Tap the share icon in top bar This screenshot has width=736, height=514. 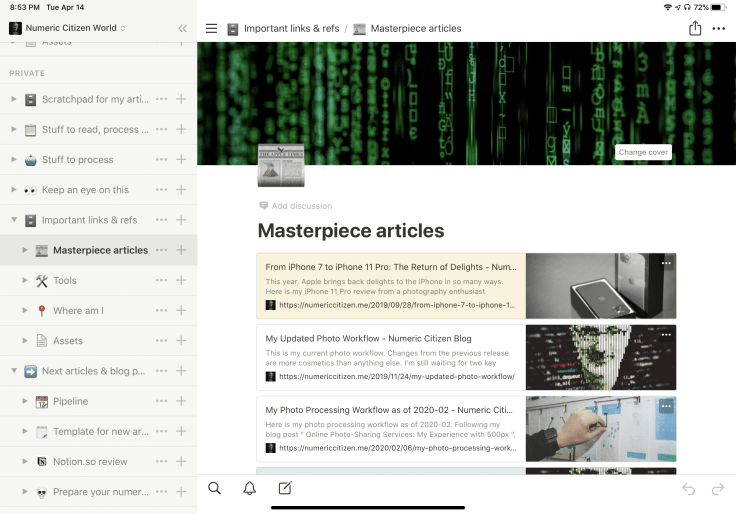tap(695, 28)
